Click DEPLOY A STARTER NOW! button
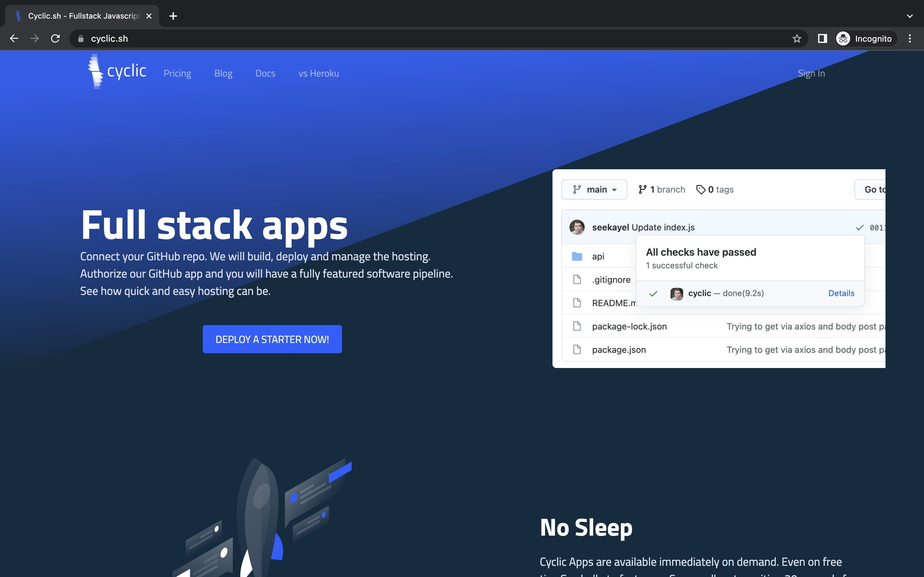Image resolution: width=924 pixels, height=577 pixels. [x=272, y=339]
